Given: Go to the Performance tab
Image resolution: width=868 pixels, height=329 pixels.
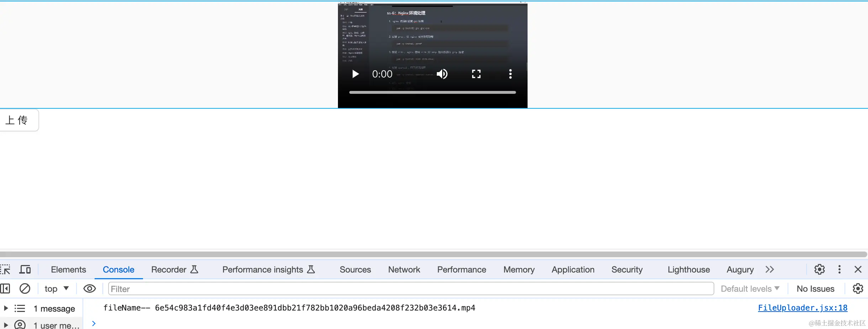Looking at the screenshot, I should coord(461,270).
